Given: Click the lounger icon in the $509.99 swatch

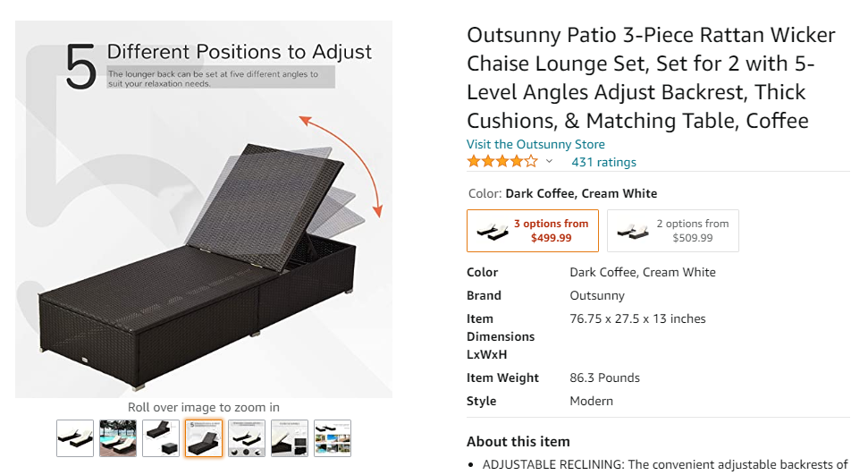Looking at the screenshot, I should (633, 231).
